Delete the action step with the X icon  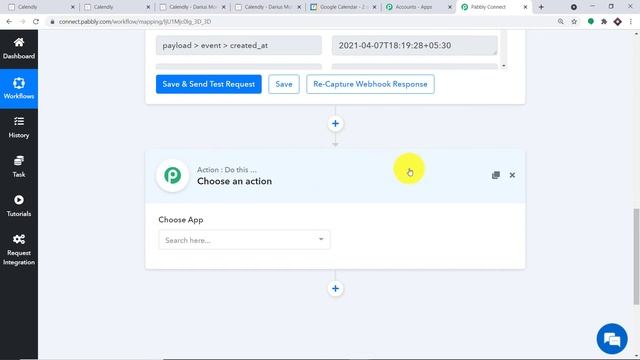[x=512, y=175]
